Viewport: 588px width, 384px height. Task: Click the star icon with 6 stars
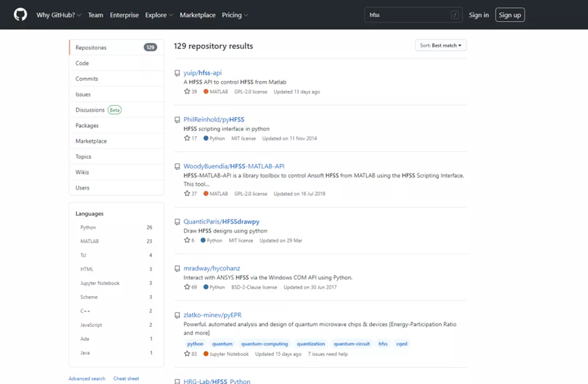[x=187, y=240]
